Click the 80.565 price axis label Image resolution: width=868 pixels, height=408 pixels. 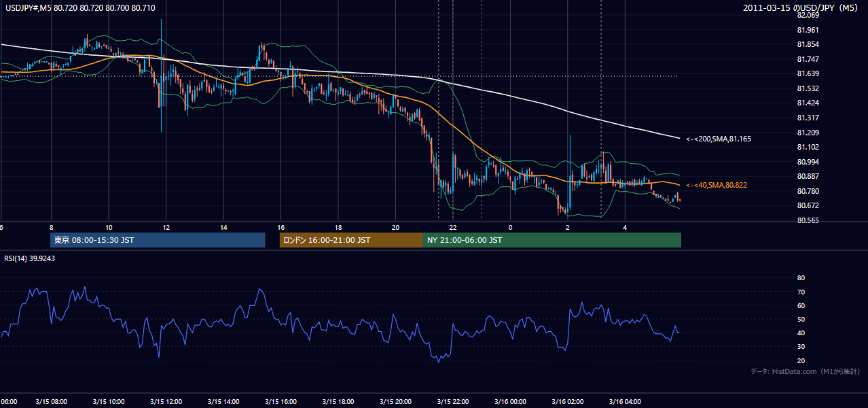[x=808, y=220]
